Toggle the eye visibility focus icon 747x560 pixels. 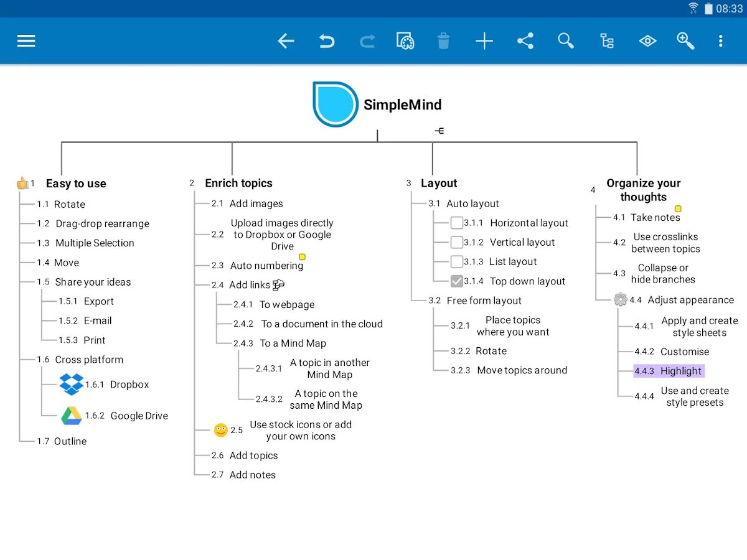pos(647,41)
